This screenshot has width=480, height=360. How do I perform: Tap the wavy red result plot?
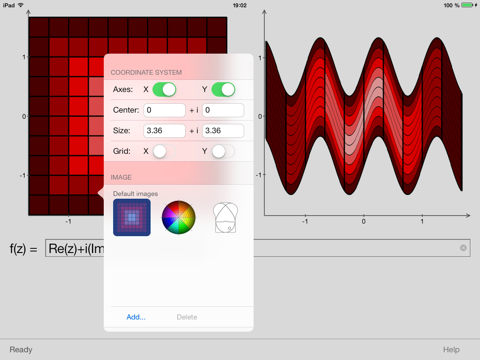click(364, 116)
